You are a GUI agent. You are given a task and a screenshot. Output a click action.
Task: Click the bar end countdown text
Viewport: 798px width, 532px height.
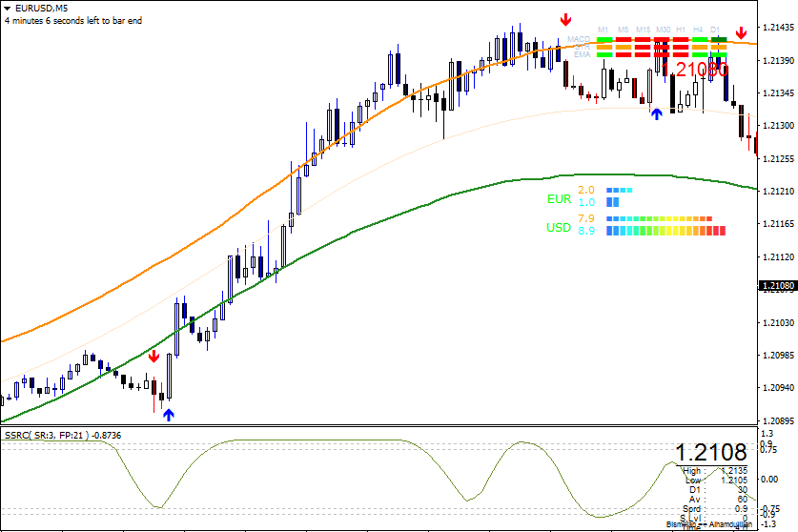(x=73, y=20)
